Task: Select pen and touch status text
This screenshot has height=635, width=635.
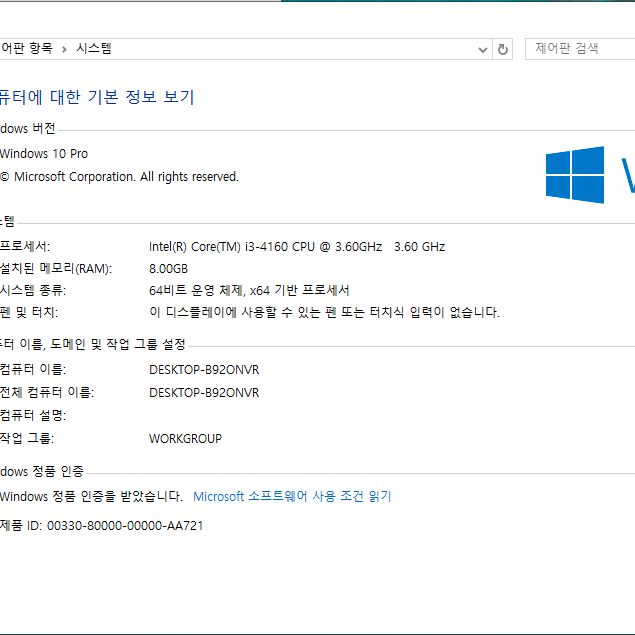Action: click(324, 312)
